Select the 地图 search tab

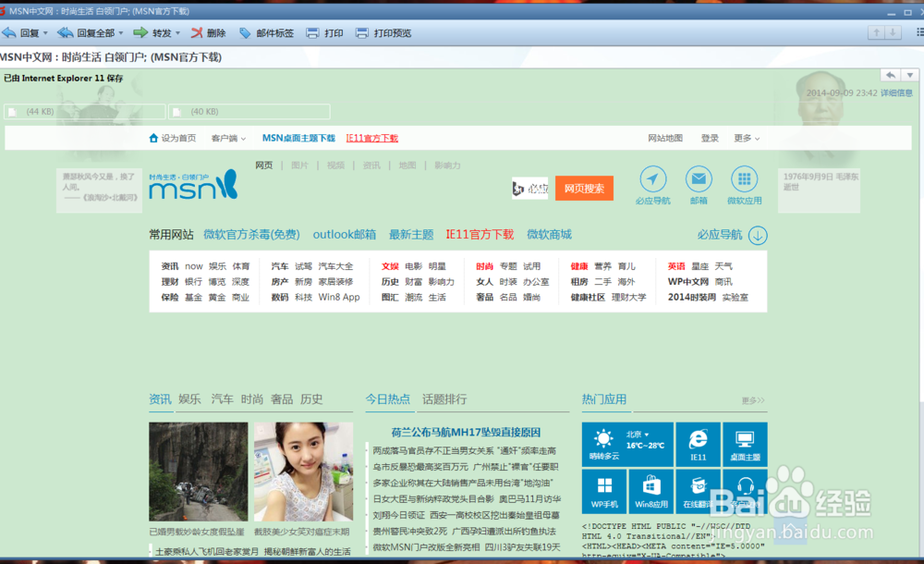pyautogui.click(x=407, y=166)
